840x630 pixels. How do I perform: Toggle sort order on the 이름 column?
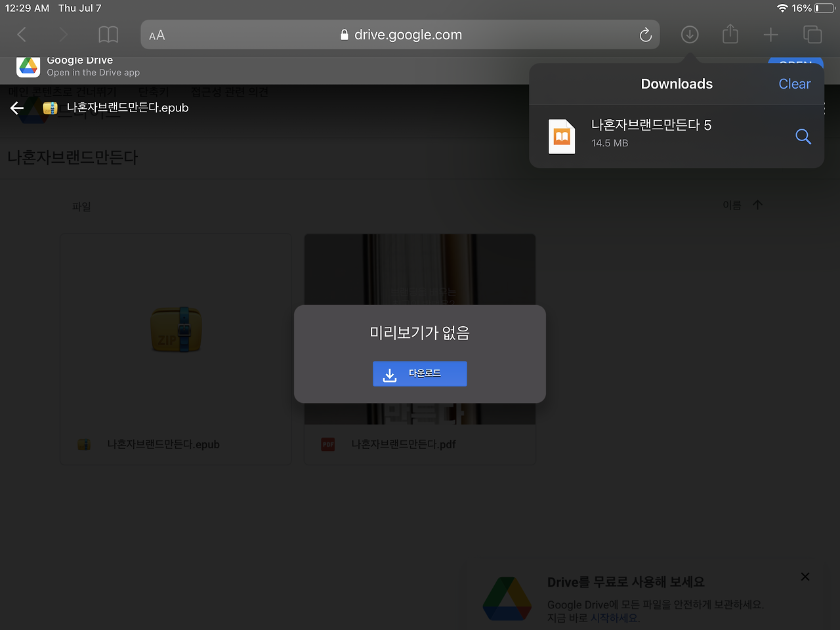pyautogui.click(x=741, y=205)
